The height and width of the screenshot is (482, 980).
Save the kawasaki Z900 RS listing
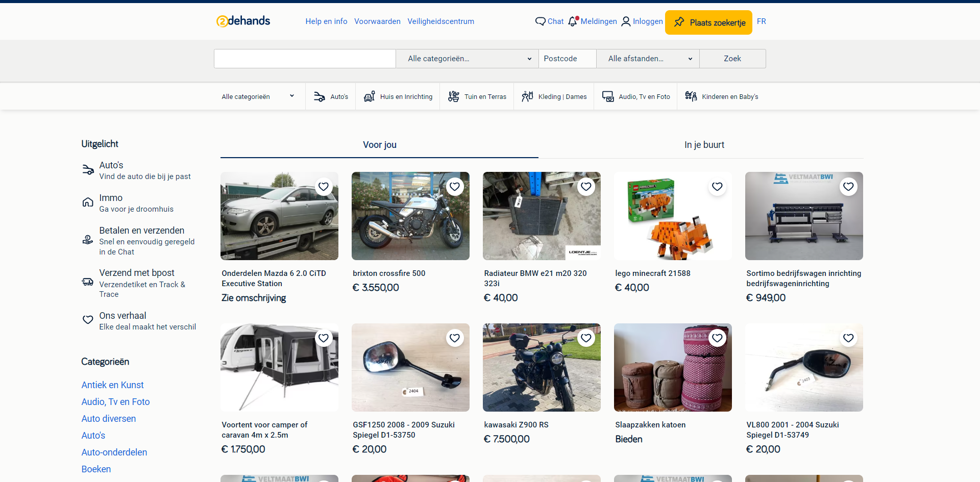(x=586, y=338)
